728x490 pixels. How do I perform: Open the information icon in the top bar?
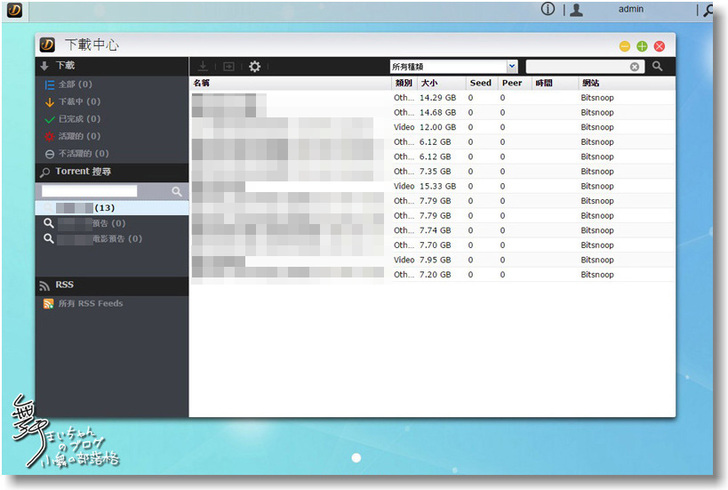548,9
